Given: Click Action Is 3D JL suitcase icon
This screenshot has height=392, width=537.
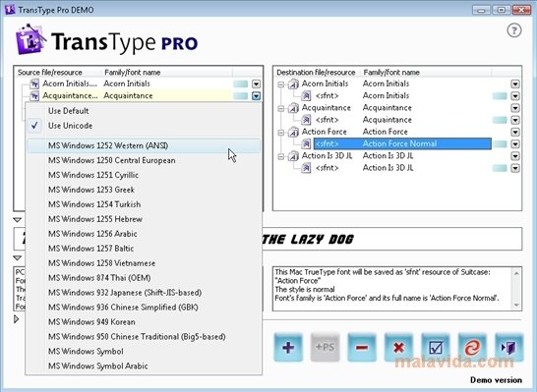Looking at the screenshot, I should tap(293, 156).
